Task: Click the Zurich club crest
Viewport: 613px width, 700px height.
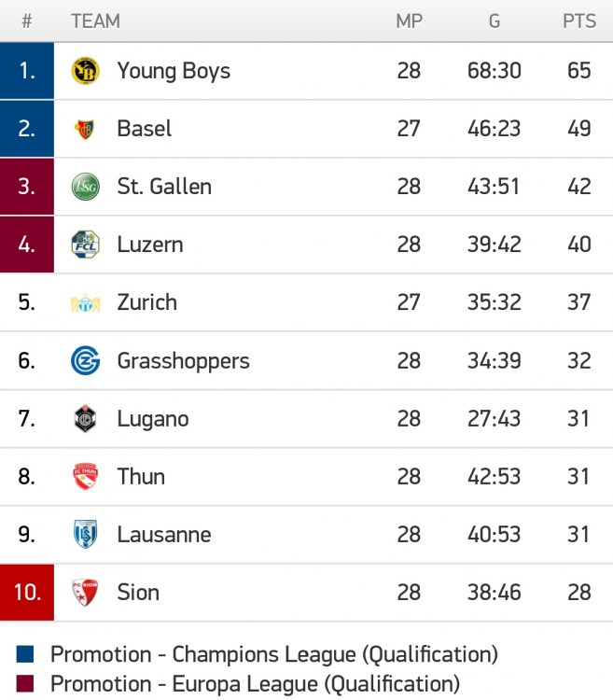Action: pyautogui.click(x=85, y=303)
